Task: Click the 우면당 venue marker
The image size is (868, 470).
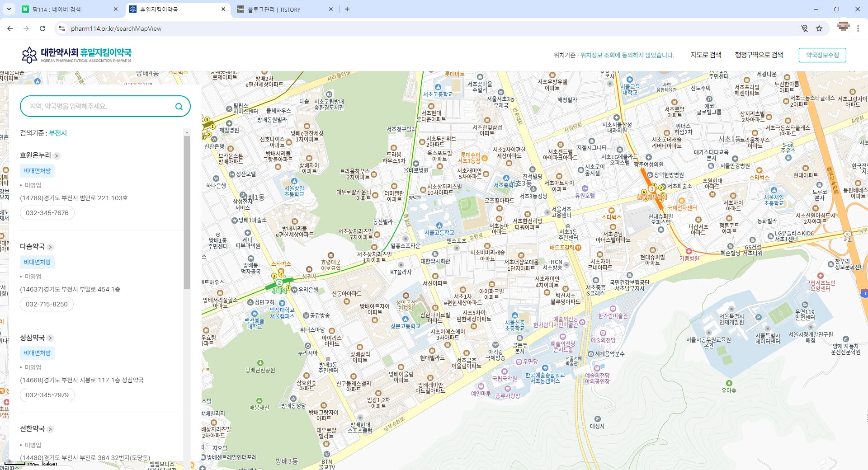Action: [519, 362]
